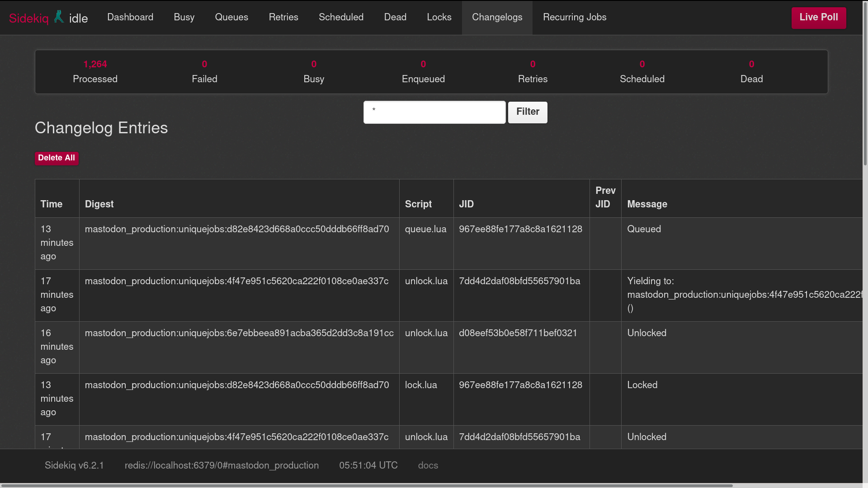Toggle the Live Poll button
868x488 pixels.
tap(818, 18)
